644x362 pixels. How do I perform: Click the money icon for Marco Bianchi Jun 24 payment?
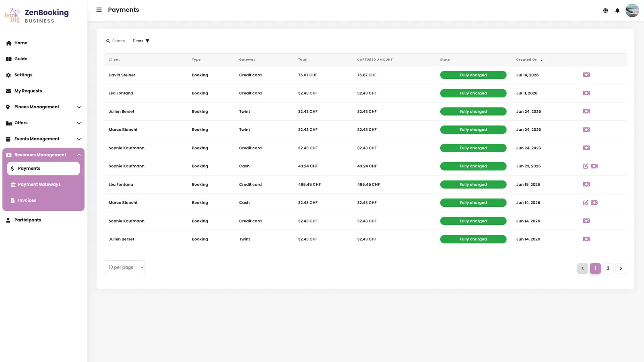tap(586, 130)
